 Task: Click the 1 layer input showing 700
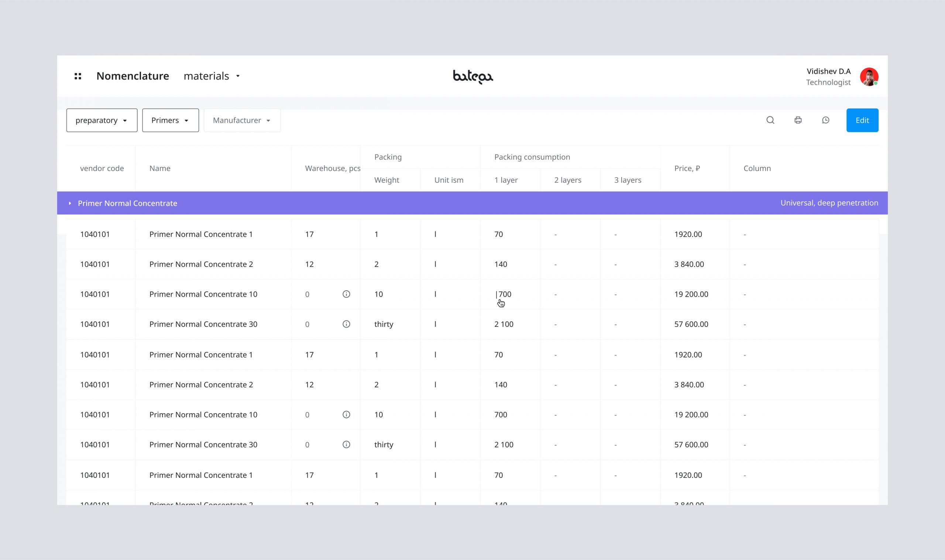[x=505, y=294]
